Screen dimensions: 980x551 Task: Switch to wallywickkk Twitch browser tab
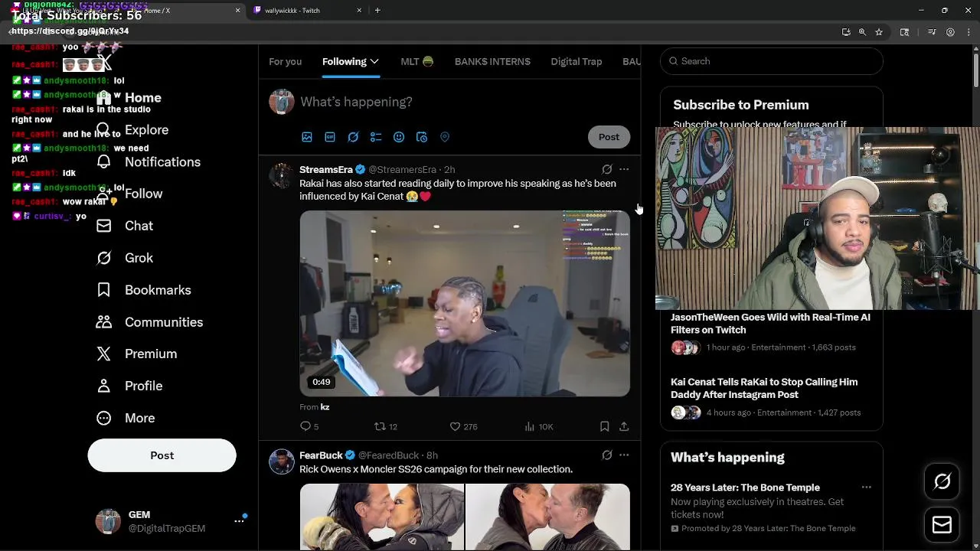[306, 11]
